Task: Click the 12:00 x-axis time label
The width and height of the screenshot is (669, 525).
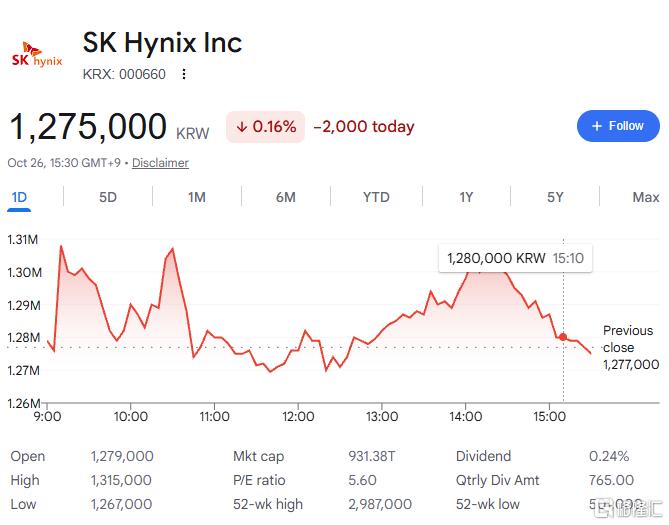Action: tap(298, 416)
